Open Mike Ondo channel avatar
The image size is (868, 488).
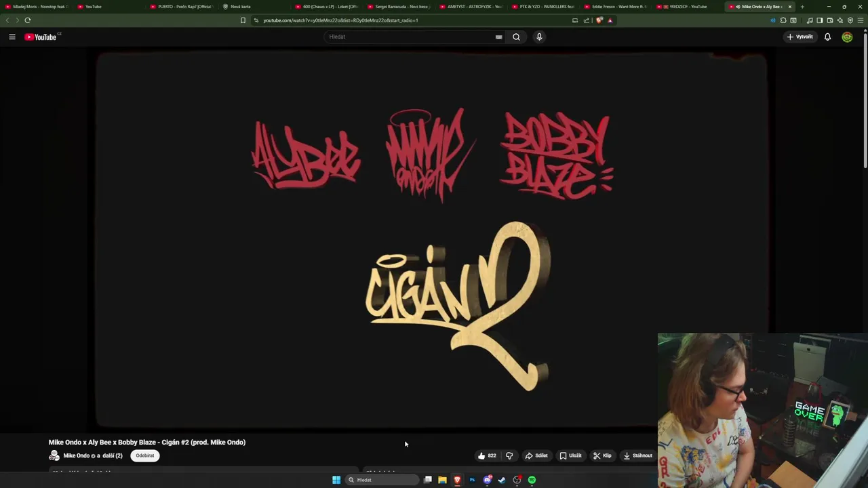[x=54, y=455]
